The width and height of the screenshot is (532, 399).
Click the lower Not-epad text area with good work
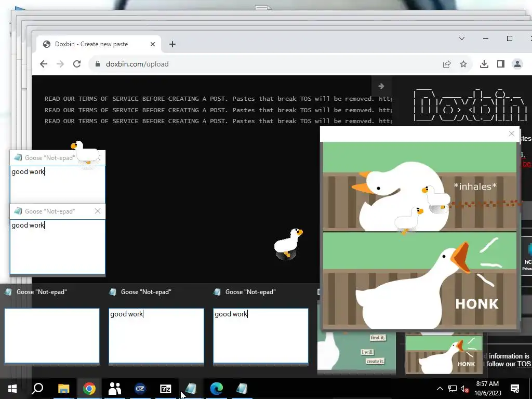tap(58, 247)
